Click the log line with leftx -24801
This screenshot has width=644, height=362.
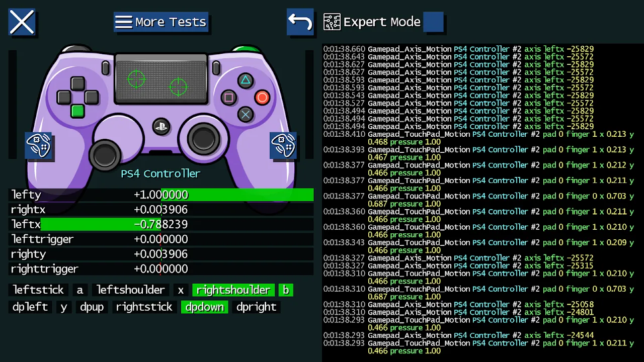pyautogui.click(x=458, y=312)
